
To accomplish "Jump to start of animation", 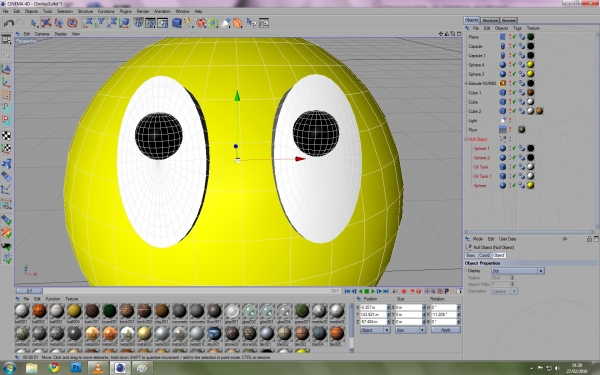I will pos(347,291).
